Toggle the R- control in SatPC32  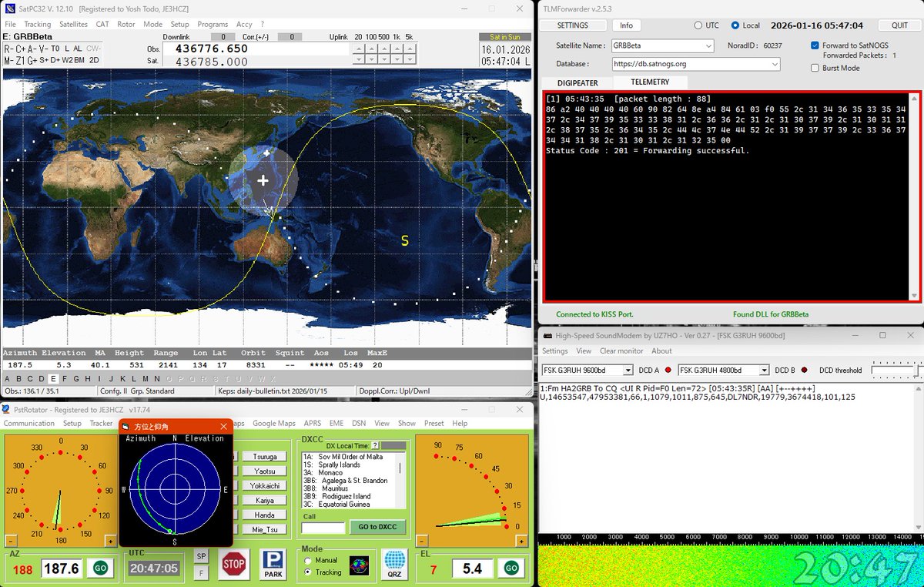pos(8,49)
